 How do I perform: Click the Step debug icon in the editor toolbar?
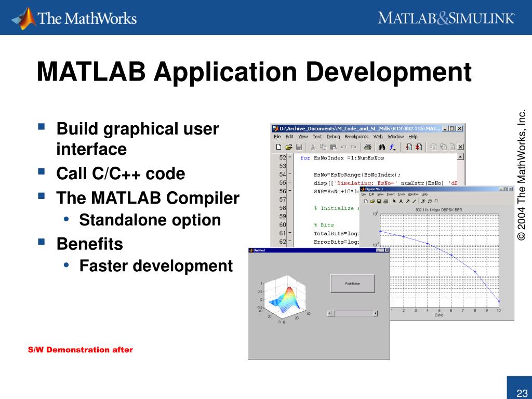point(433,147)
